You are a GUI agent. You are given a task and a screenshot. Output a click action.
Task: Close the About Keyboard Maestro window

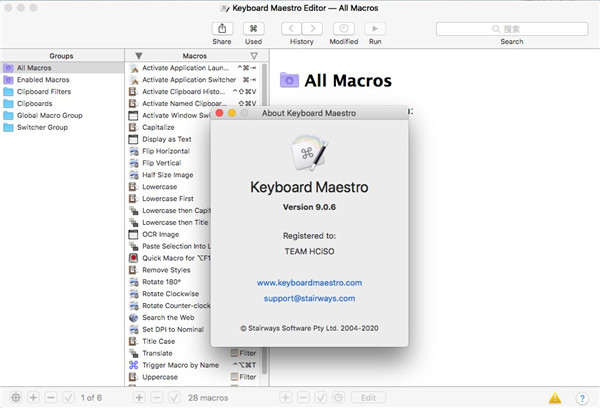pos(219,113)
